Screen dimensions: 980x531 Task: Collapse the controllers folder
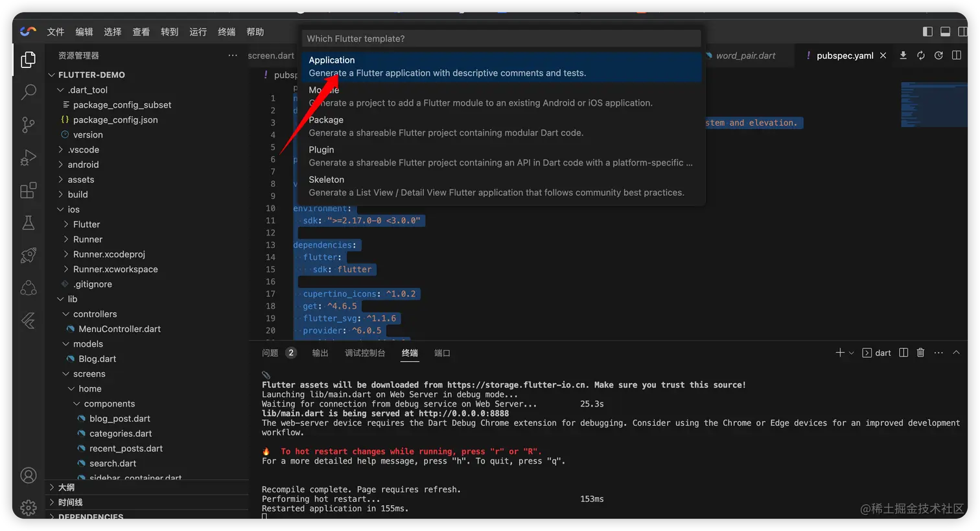tap(147, 314)
